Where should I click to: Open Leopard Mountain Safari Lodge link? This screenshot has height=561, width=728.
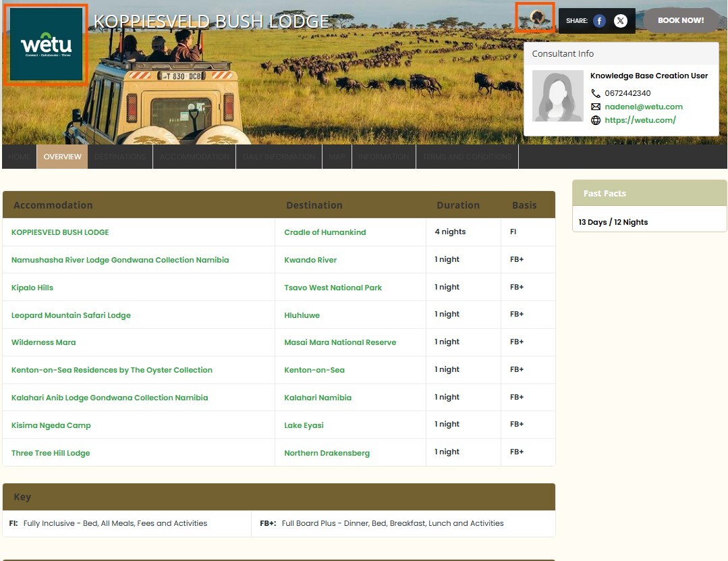71,315
